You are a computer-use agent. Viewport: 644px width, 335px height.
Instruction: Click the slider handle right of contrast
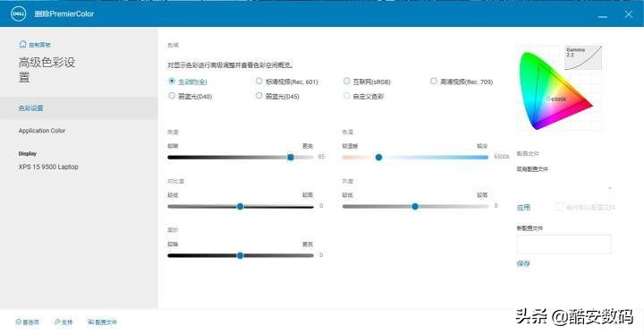coord(415,207)
